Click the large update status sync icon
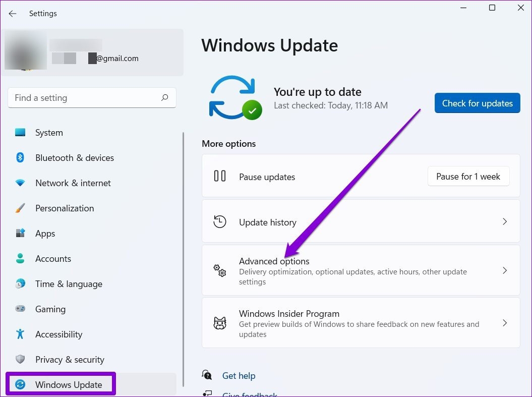 (235, 98)
